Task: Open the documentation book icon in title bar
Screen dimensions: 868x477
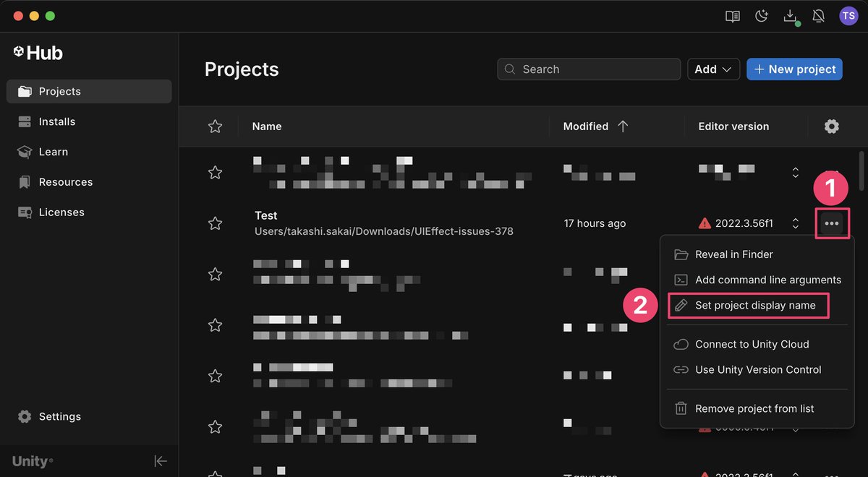Action: [733, 16]
